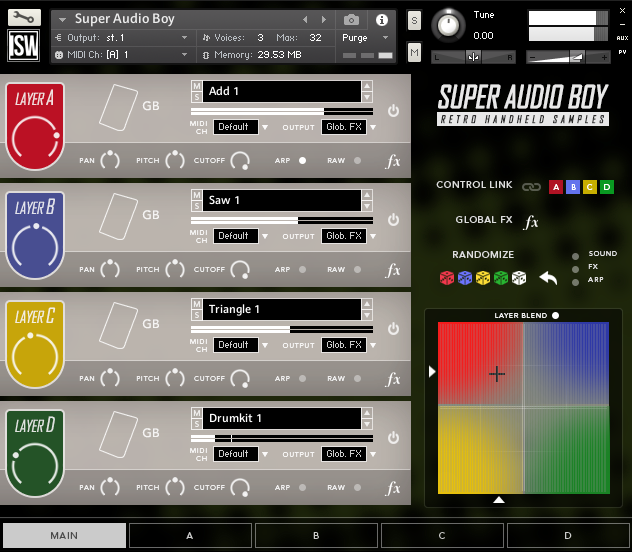The width and height of the screenshot is (632, 552).
Task: Click the camera snapshot icon
Action: tap(351, 20)
